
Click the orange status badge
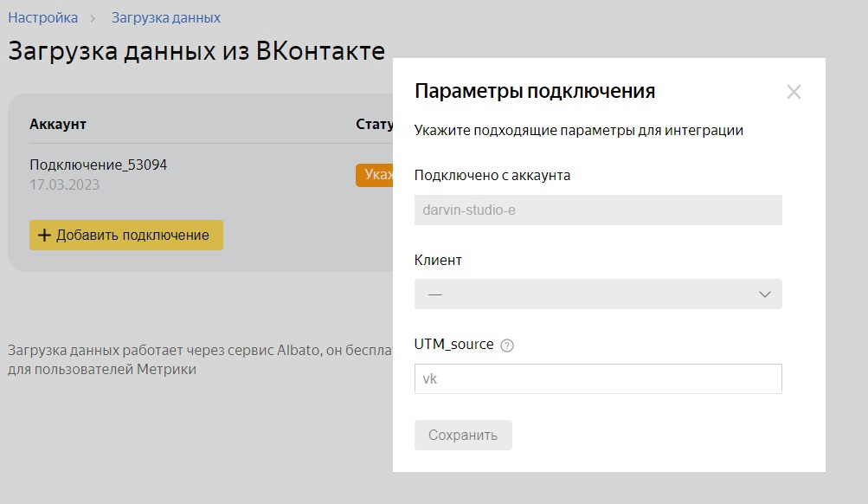pos(375,175)
